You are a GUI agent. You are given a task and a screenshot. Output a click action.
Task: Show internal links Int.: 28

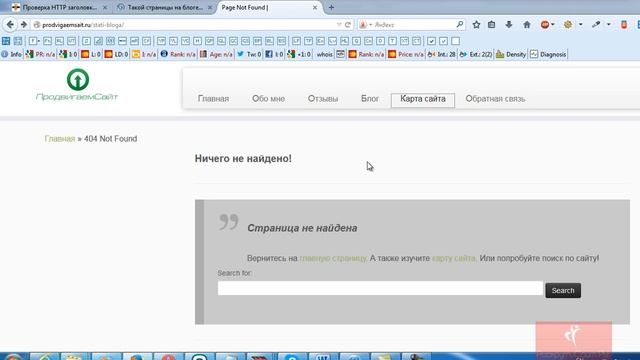click(441, 54)
